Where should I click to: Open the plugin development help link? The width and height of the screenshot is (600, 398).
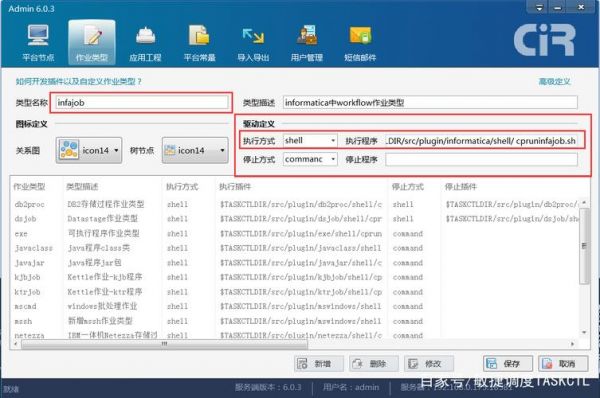tap(78, 82)
